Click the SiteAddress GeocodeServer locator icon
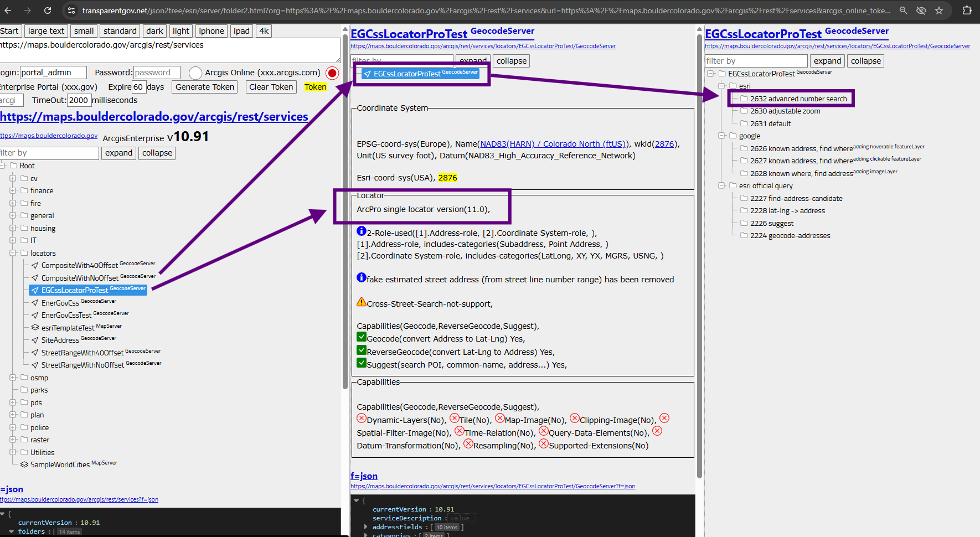980x537 pixels. 35,340
